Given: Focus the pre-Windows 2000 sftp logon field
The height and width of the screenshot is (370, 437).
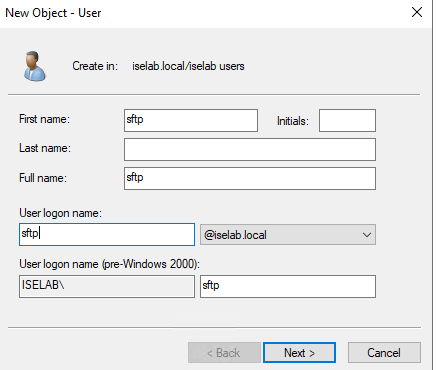Looking at the screenshot, I should pyautogui.click(x=288, y=286).
